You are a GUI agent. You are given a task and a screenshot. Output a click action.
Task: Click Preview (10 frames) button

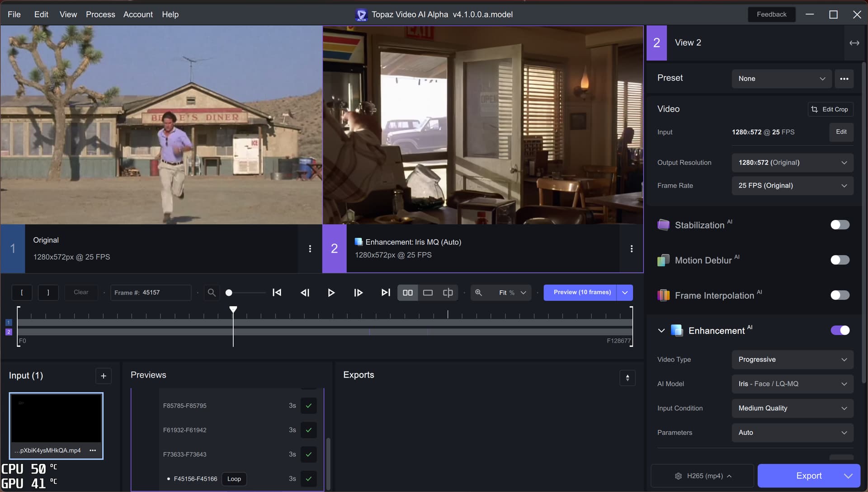point(582,292)
